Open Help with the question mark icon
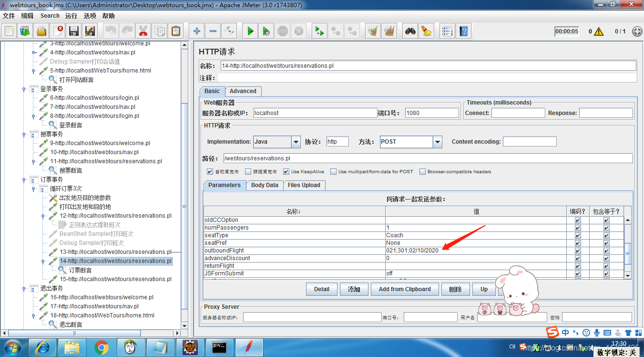 [x=463, y=31]
